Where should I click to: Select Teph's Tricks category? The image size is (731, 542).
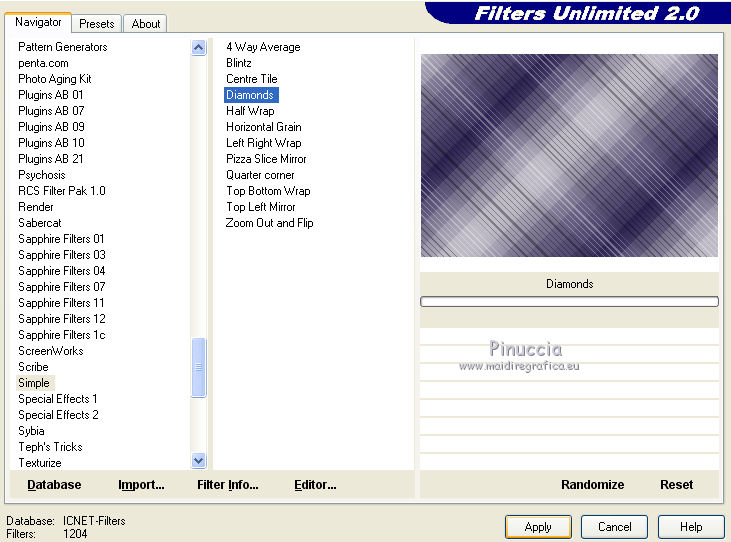[x=50, y=447]
